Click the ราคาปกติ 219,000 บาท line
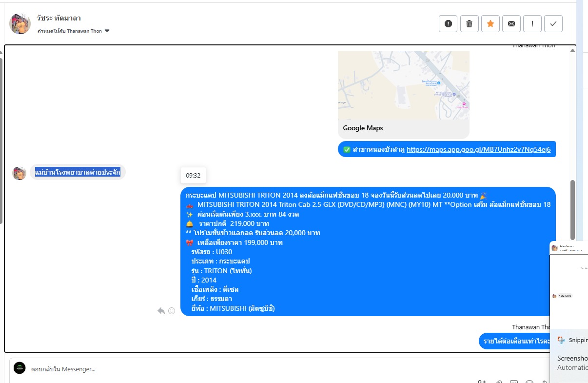The width and height of the screenshot is (588, 383). click(x=234, y=223)
